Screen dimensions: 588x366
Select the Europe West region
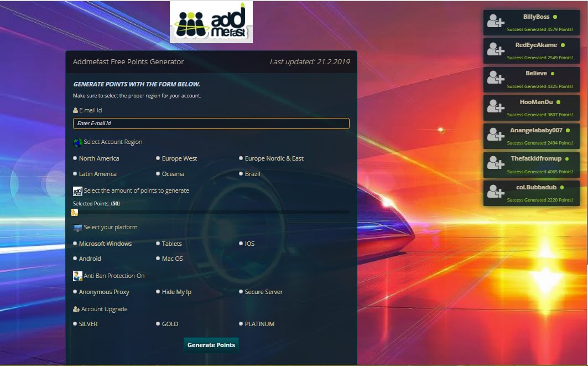158,158
